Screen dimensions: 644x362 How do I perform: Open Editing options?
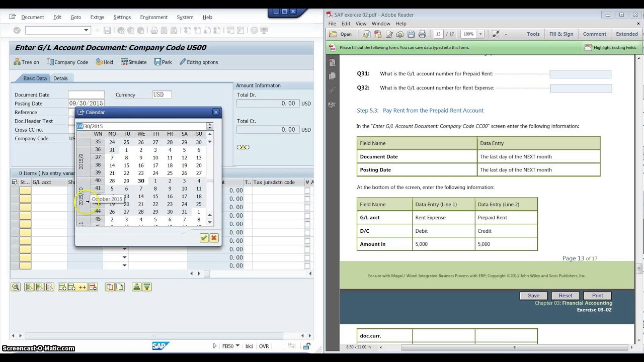click(199, 62)
